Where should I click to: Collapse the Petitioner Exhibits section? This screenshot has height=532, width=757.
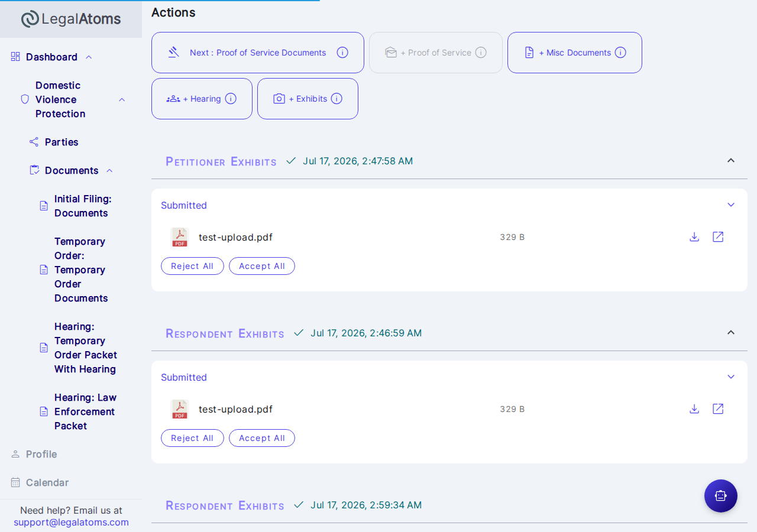tap(731, 160)
